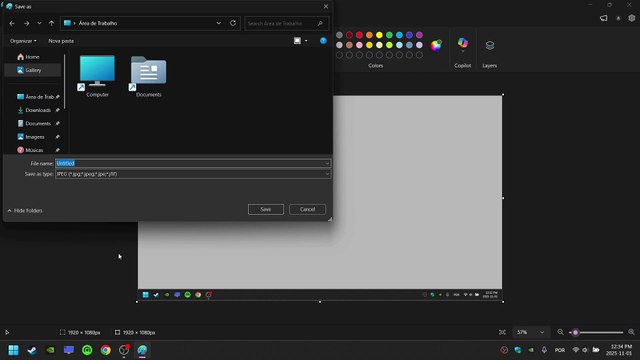Pick the purple color swatch

click(x=419, y=35)
